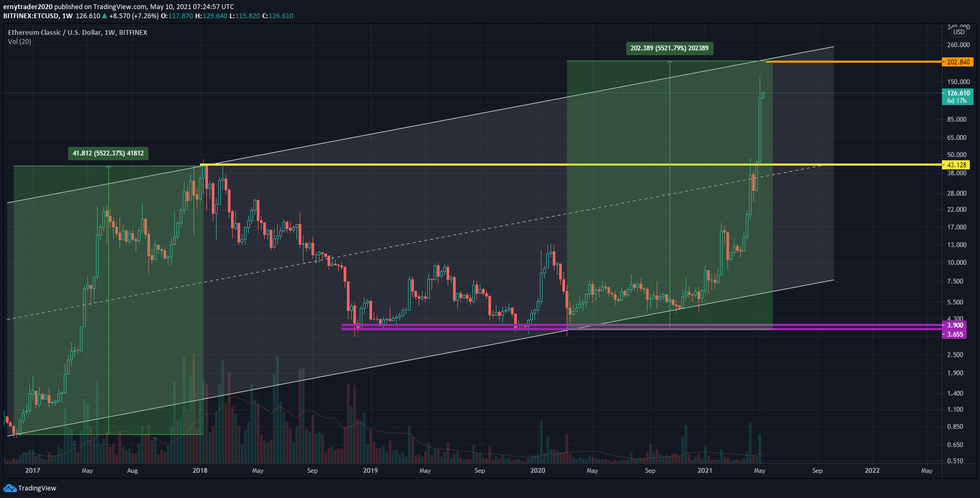This screenshot has height=498, width=980.
Task: Click the 2018 label on time axis
Action: [200, 471]
